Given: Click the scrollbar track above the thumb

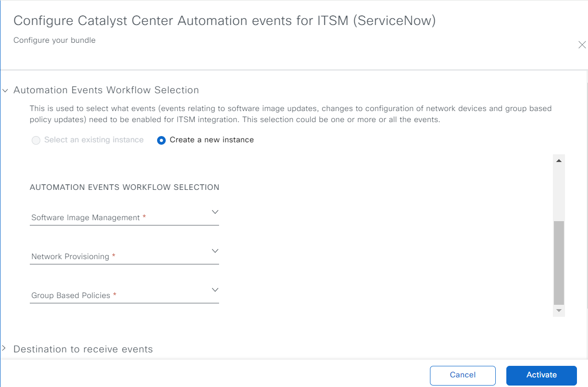Looking at the screenshot, I should 559,193.
